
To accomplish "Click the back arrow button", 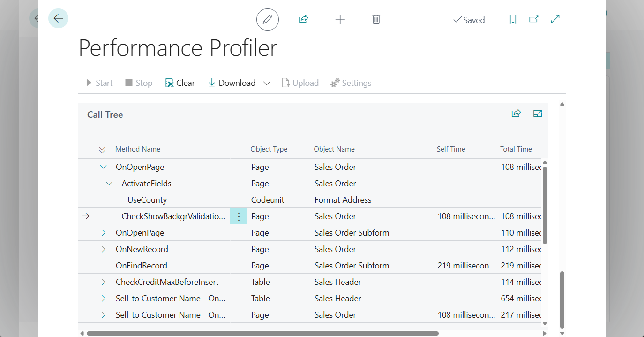I will pyautogui.click(x=58, y=19).
